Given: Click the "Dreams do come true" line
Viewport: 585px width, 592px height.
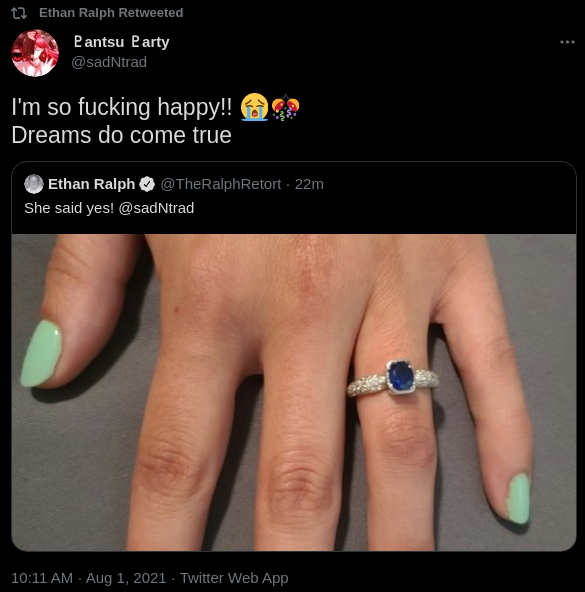Looking at the screenshot, I should (x=121, y=135).
